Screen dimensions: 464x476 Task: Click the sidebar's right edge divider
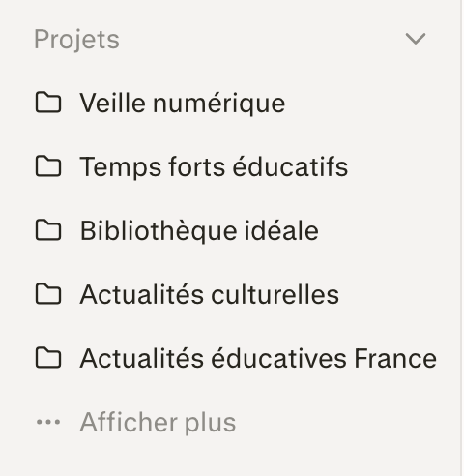tap(461, 238)
